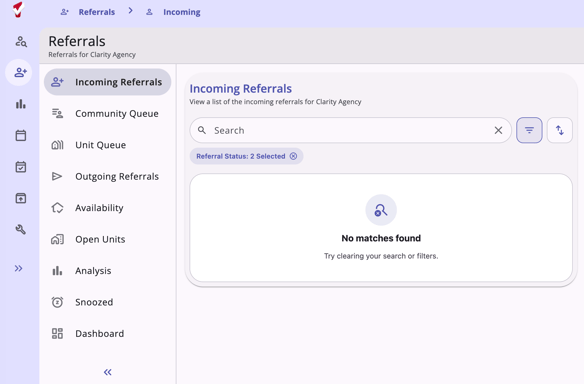The height and width of the screenshot is (384, 584).
Task: Collapse Referrals menu with double left chevron
Action: (x=108, y=372)
